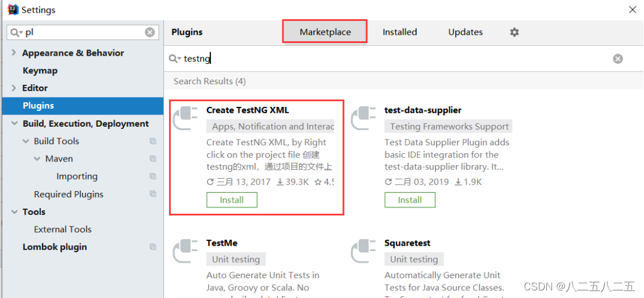Install the Create TestNG XML plugin
Screen dimensions: 644x298
pos(232,200)
